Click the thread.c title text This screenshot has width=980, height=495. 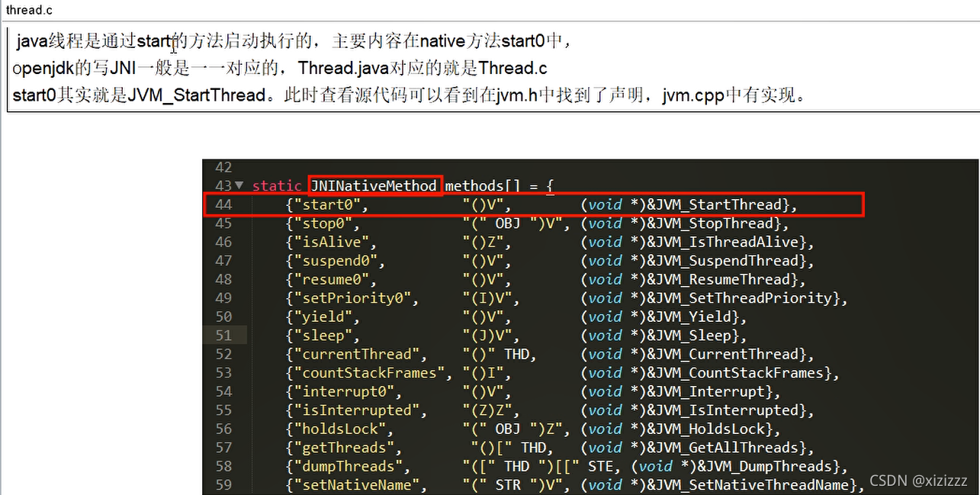click(x=30, y=10)
